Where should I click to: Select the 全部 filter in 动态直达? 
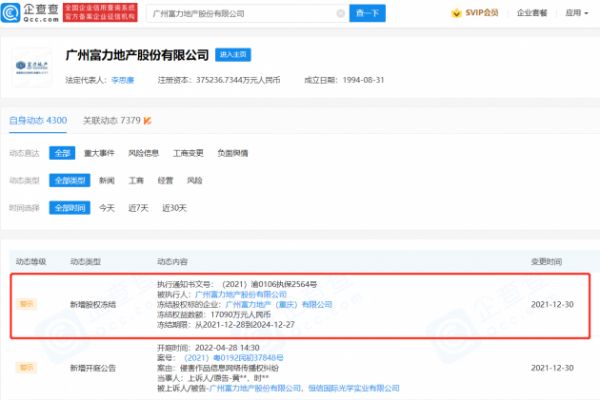click(62, 153)
